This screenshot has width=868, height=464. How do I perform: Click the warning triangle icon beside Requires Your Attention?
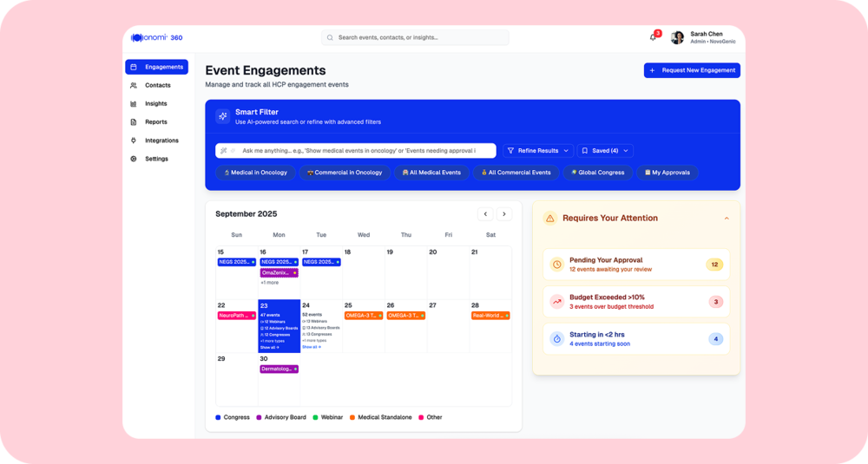coord(549,219)
